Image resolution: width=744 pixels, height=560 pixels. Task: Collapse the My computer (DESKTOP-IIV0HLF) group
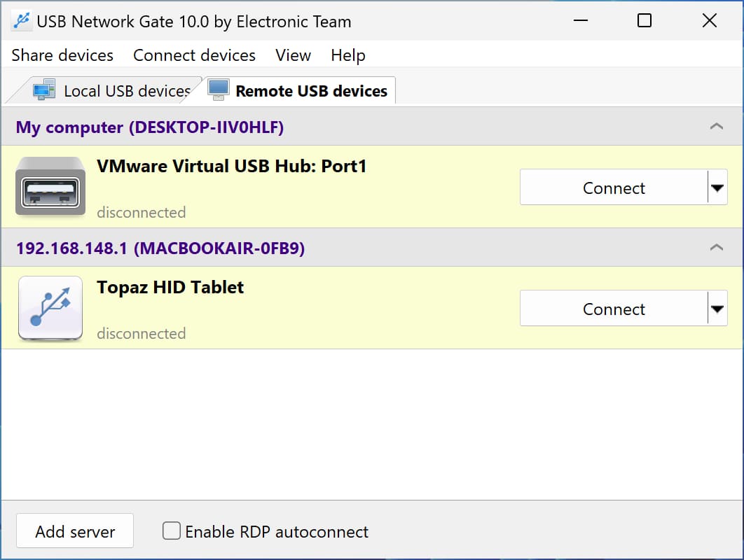[x=716, y=126]
